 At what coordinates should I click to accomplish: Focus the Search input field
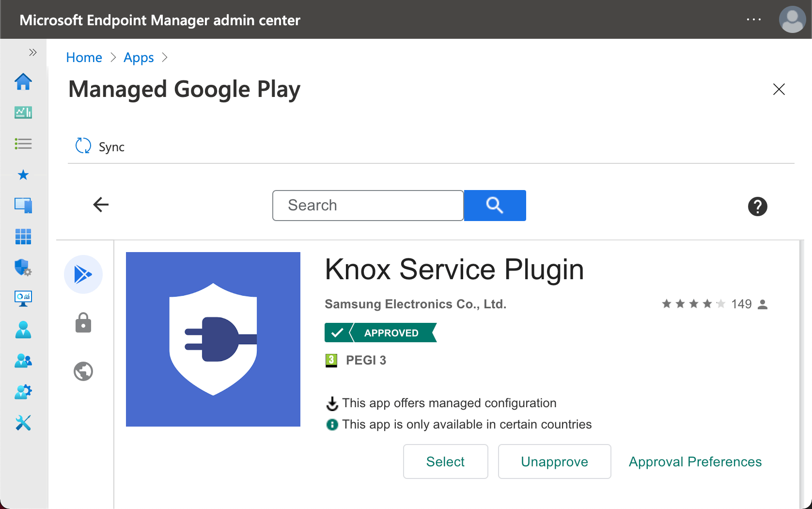[x=368, y=206]
